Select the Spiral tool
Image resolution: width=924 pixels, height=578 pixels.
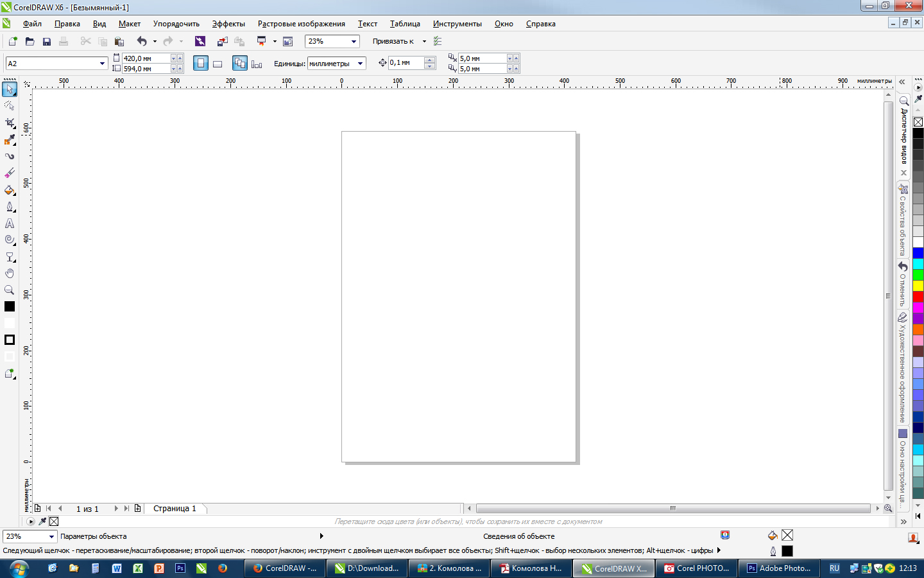pos(10,240)
